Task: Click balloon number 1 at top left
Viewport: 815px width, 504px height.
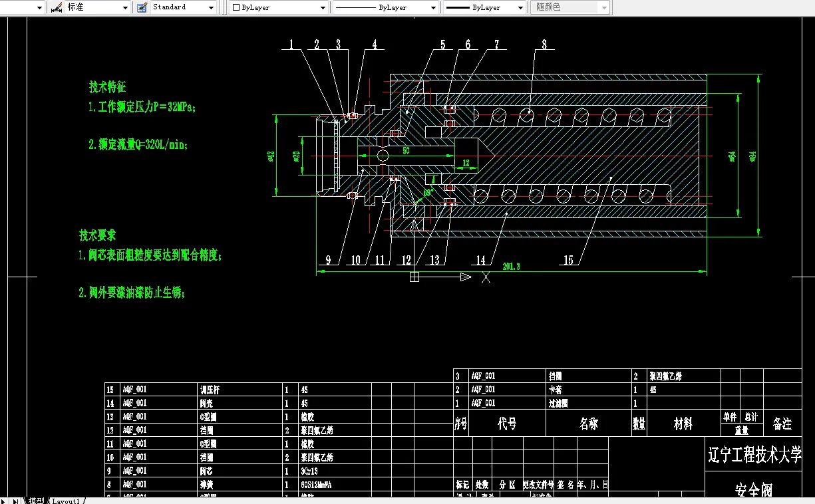Action: point(291,44)
